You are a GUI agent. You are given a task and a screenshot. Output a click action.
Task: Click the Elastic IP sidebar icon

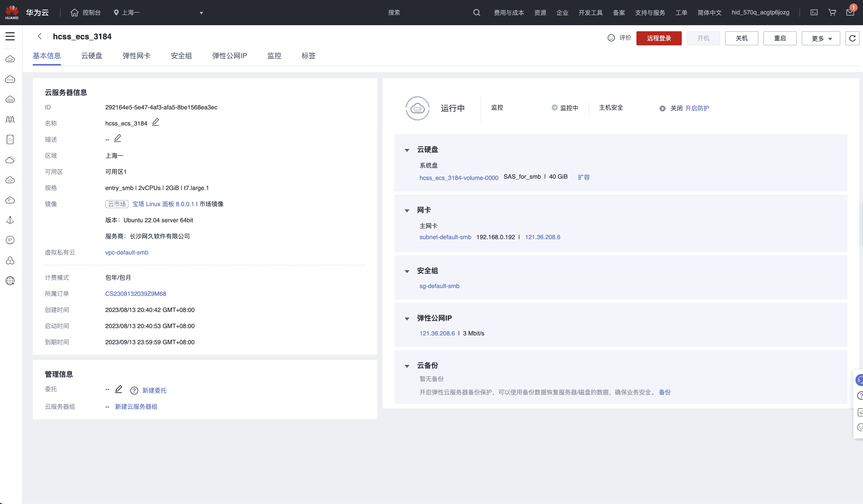pos(10,240)
